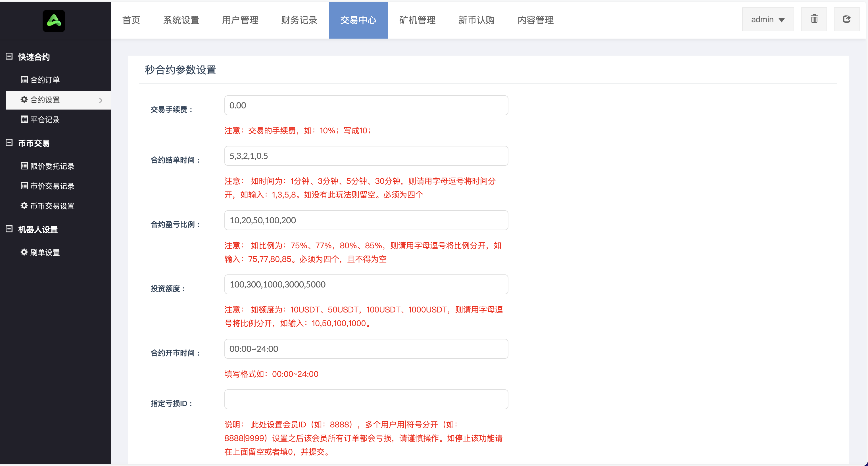The width and height of the screenshot is (868, 466).
Task: Go to 首页 from top navigation
Action: click(x=131, y=20)
